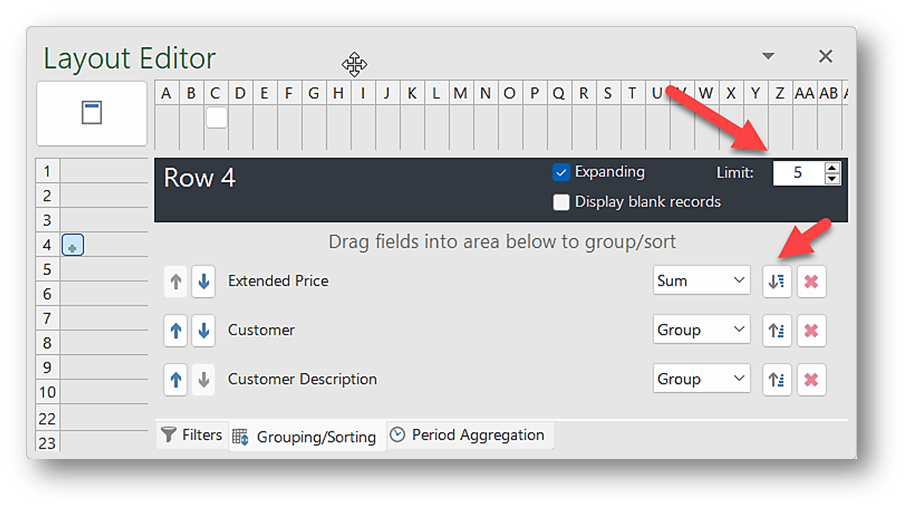Move Extended Price field down

tap(203, 282)
